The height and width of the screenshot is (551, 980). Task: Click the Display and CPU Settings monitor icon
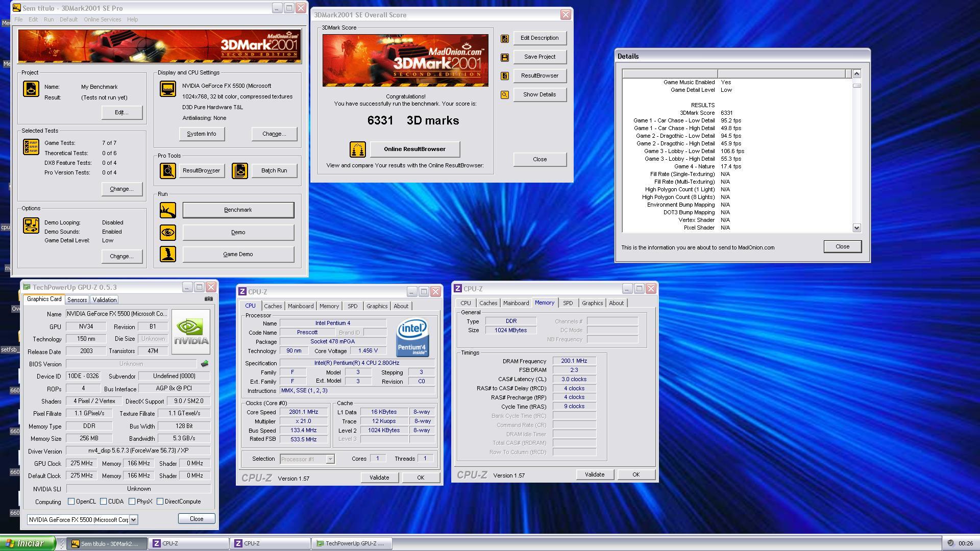pos(167,89)
